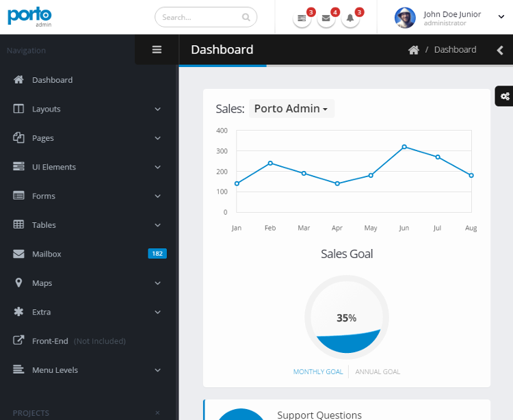Image resolution: width=513 pixels, height=420 pixels.
Task: Click the Jun data point on chart
Action: [x=404, y=147]
